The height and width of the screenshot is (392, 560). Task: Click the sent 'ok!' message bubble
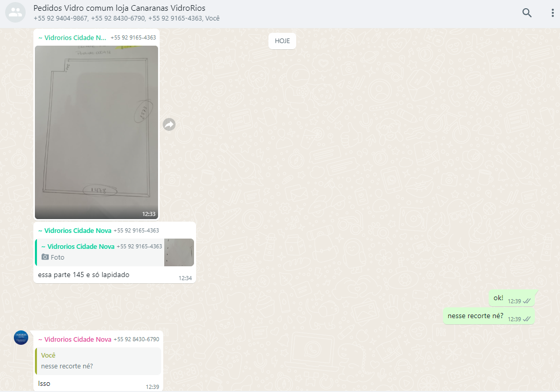click(x=512, y=298)
